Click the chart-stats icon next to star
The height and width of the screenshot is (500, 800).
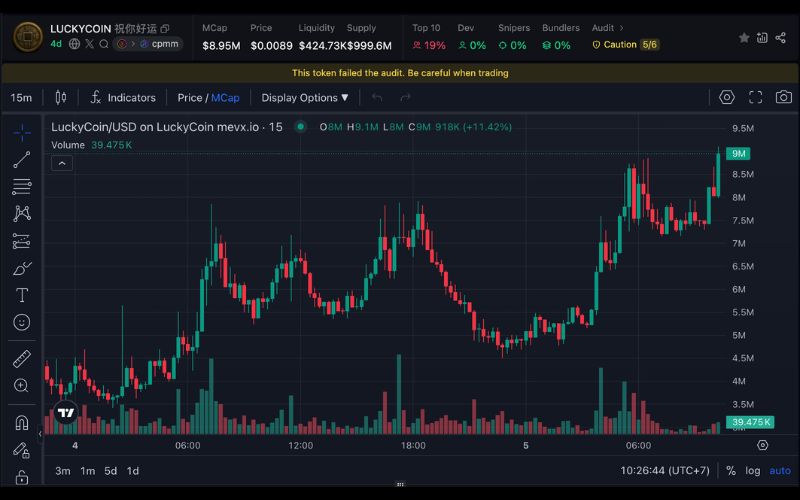[x=762, y=37]
